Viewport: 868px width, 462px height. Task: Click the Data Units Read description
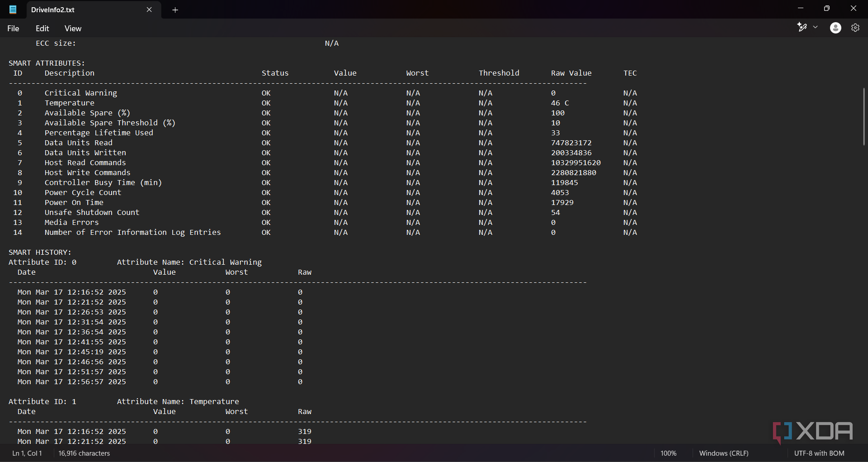(78, 143)
